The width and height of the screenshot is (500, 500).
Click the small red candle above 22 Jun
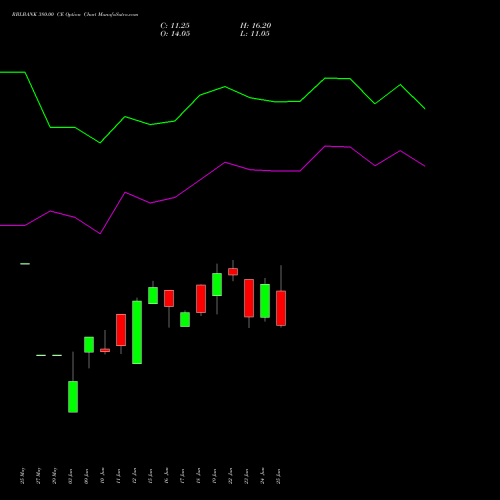point(233,271)
